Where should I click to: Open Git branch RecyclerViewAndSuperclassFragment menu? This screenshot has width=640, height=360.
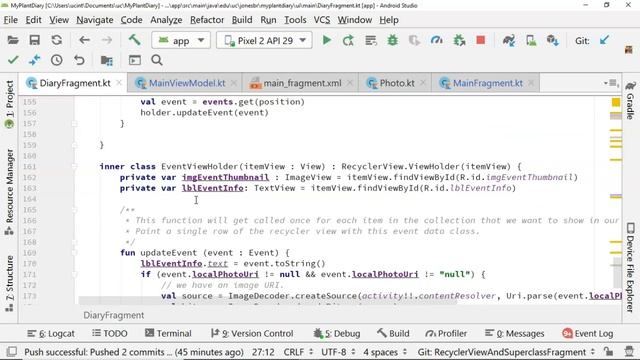pyautogui.click(x=506, y=352)
